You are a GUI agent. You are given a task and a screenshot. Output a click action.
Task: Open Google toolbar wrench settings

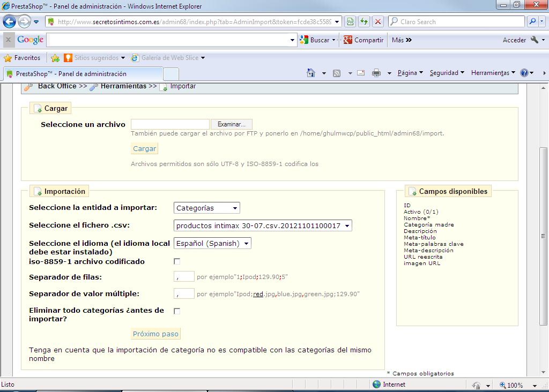535,40
